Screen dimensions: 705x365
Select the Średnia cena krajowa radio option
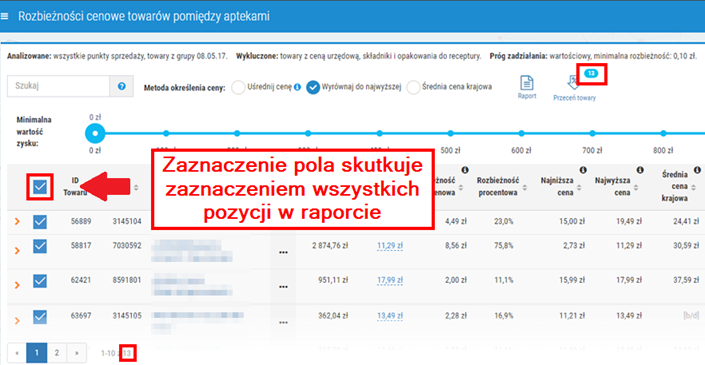pos(413,87)
